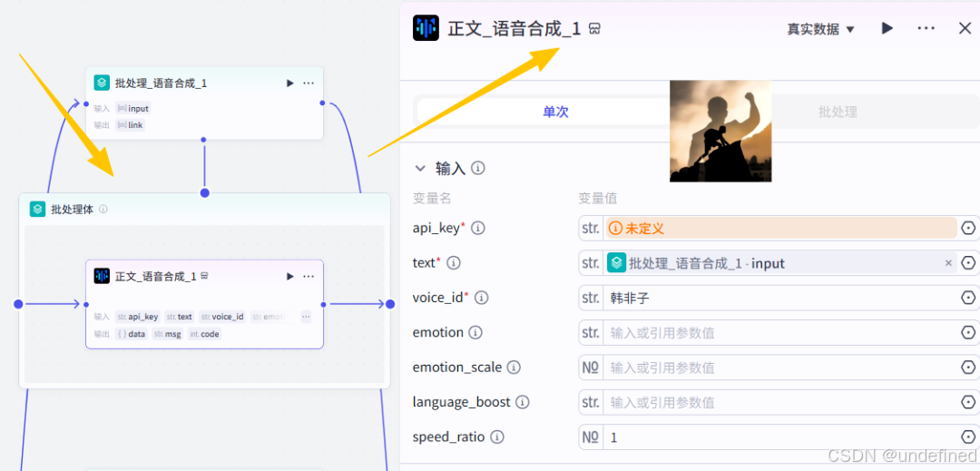Run the node from the panel header play button
Screen dimensions: 980x471
[x=887, y=28]
